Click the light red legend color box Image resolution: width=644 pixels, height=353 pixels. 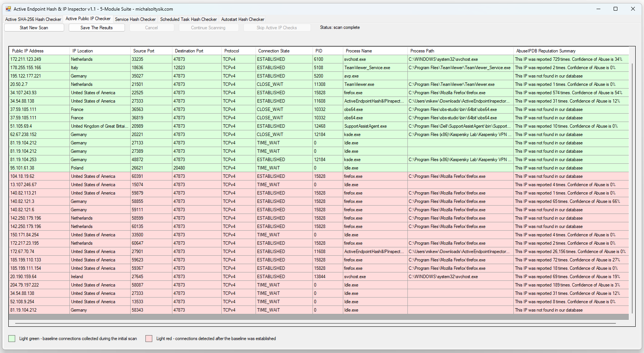(149, 339)
